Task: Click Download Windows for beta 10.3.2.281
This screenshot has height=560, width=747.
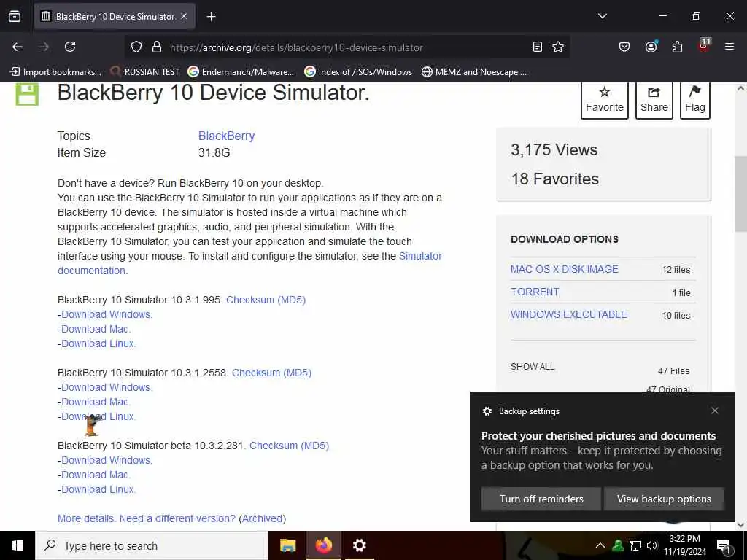Action: (106, 460)
